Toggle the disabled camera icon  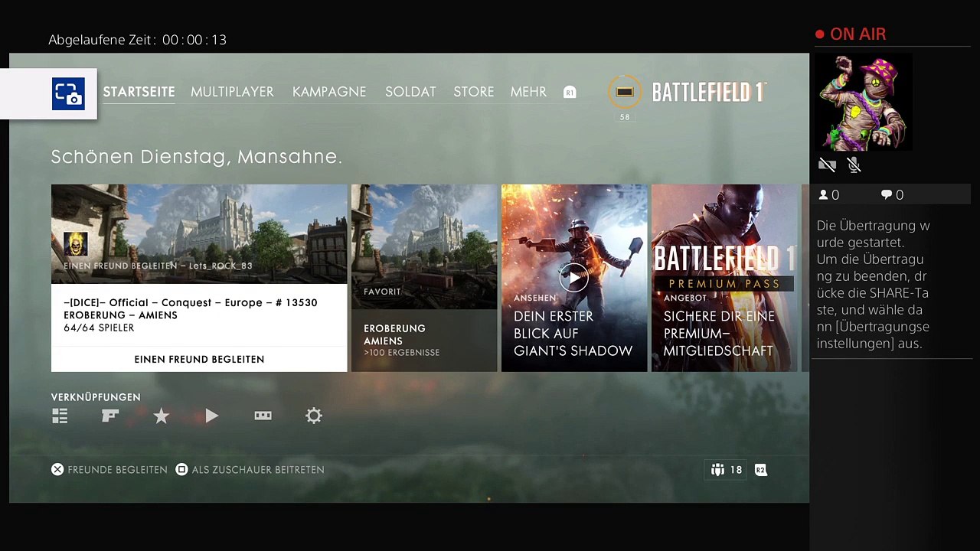[x=827, y=165]
